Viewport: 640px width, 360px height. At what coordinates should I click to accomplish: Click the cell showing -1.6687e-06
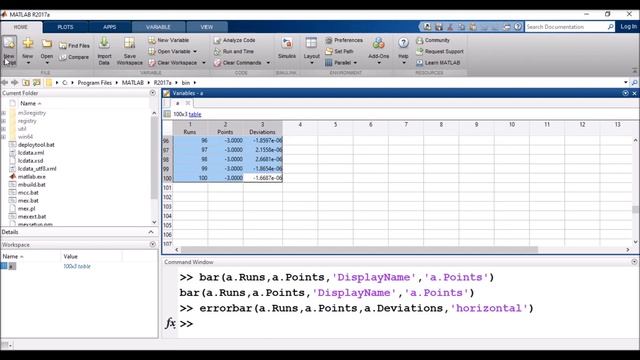coord(263,178)
